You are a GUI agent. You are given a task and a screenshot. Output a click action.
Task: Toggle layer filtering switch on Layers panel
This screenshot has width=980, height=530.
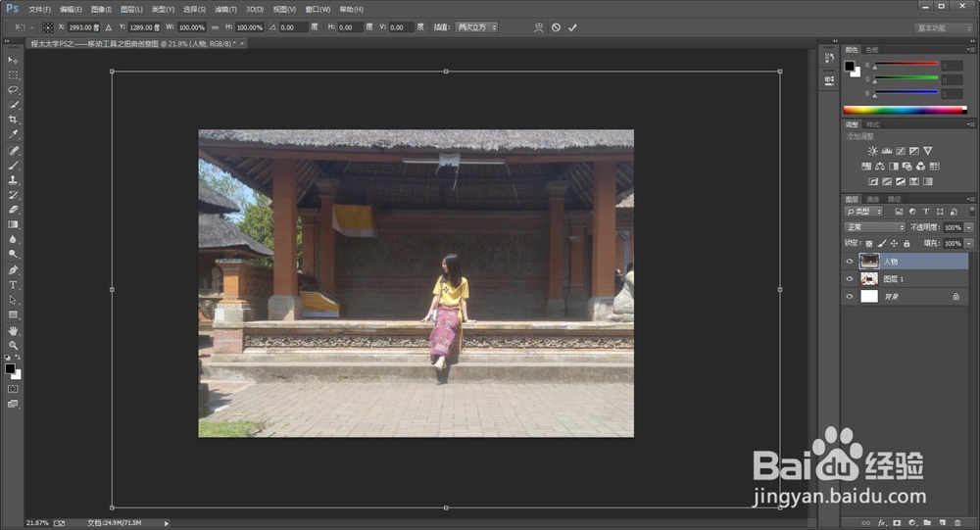[972, 212]
